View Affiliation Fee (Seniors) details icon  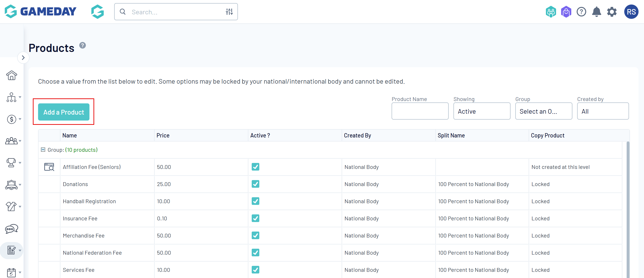pos(49,167)
